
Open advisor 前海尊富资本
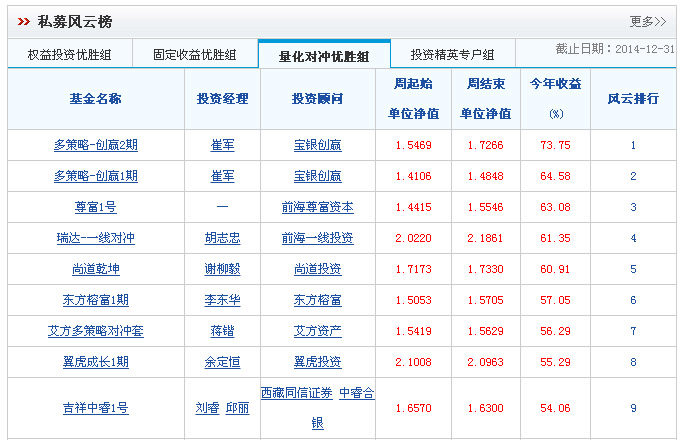coord(318,207)
